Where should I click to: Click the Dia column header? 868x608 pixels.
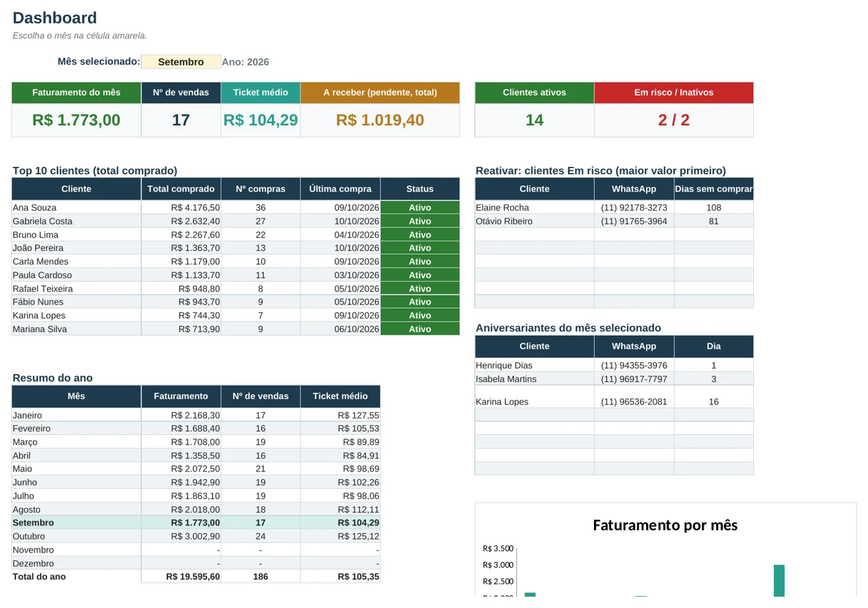(714, 347)
